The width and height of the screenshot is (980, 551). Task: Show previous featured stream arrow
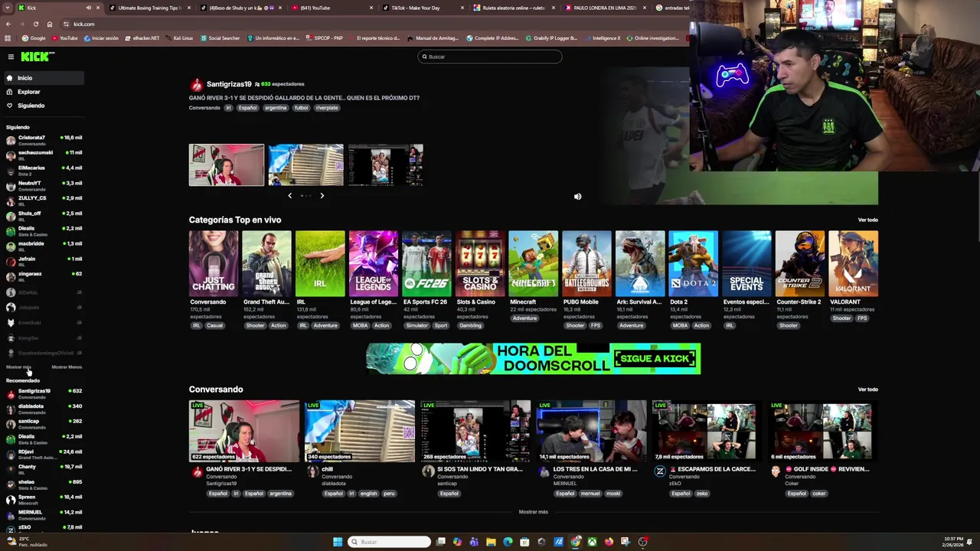pos(289,196)
